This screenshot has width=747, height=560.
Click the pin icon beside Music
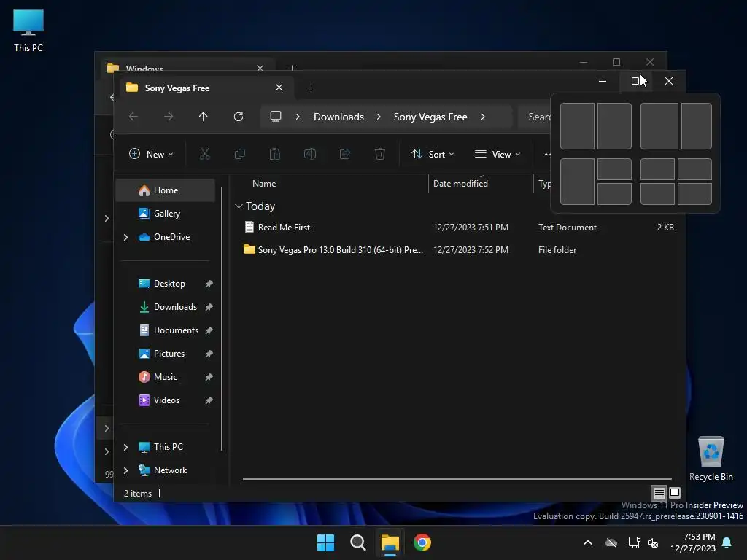pyautogui.click(x=209, y=377)
